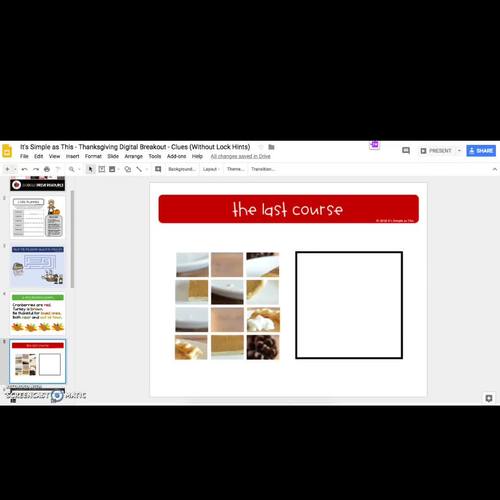
Task: Select the text box tool
Action: (102, 169)
